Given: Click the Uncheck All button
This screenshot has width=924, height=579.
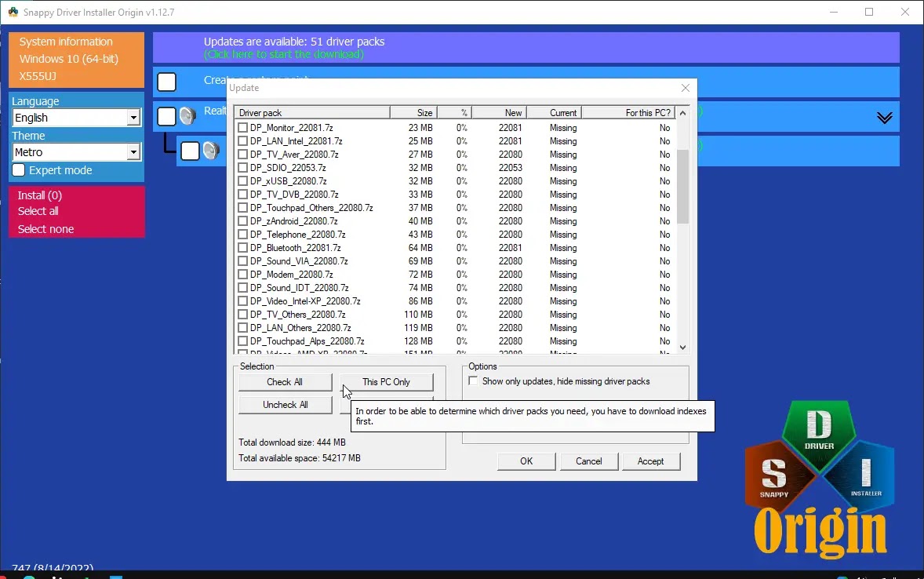Looking at the screenshot, I should [x=285, y=405].
